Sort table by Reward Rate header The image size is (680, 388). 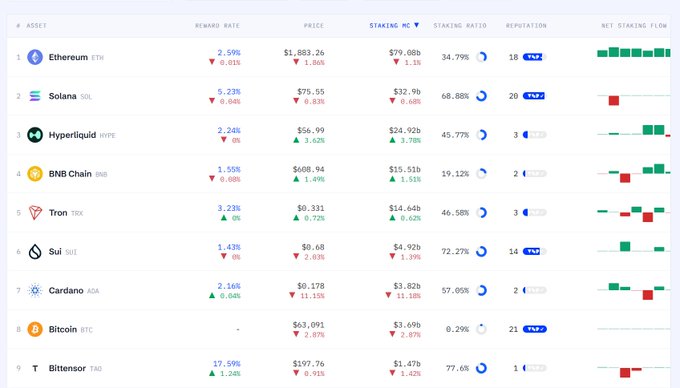217,26
